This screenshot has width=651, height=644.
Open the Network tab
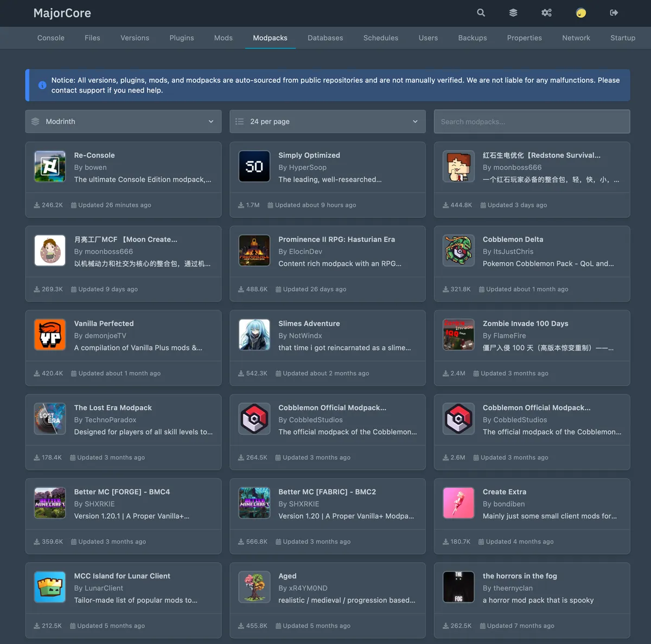(576, 38)
